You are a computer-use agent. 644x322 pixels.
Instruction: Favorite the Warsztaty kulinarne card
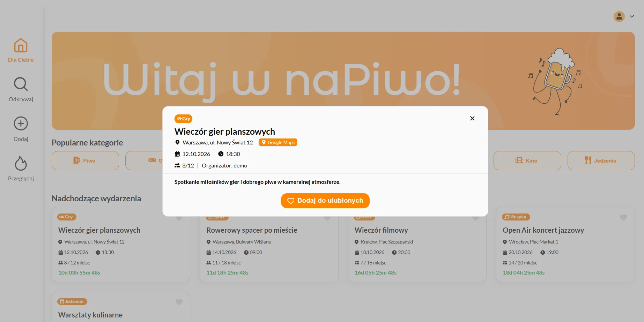click(x=179, y=302)
